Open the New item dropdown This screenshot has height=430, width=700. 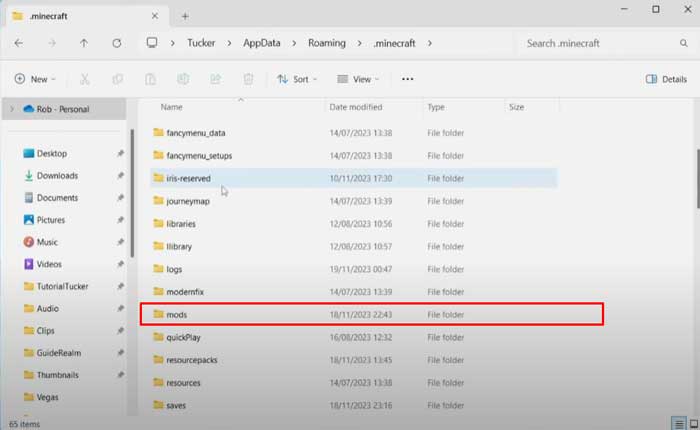(35, 79)
